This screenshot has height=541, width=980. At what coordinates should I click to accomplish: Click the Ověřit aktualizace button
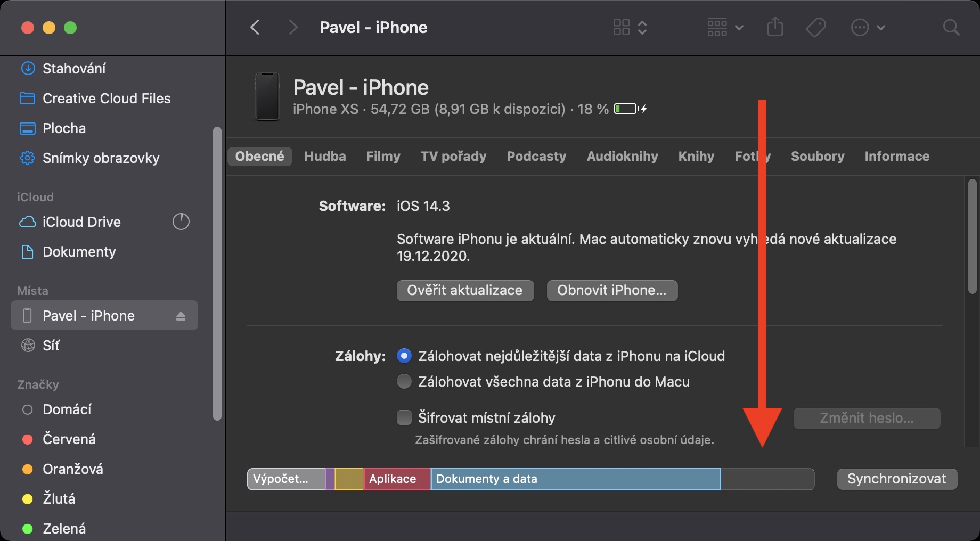465,291
